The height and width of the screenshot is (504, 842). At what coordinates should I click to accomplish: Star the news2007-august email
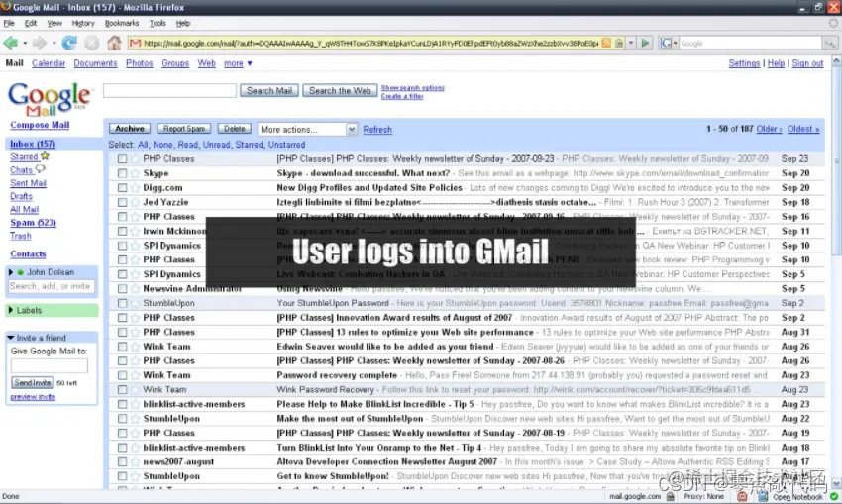tap(135, 461)
